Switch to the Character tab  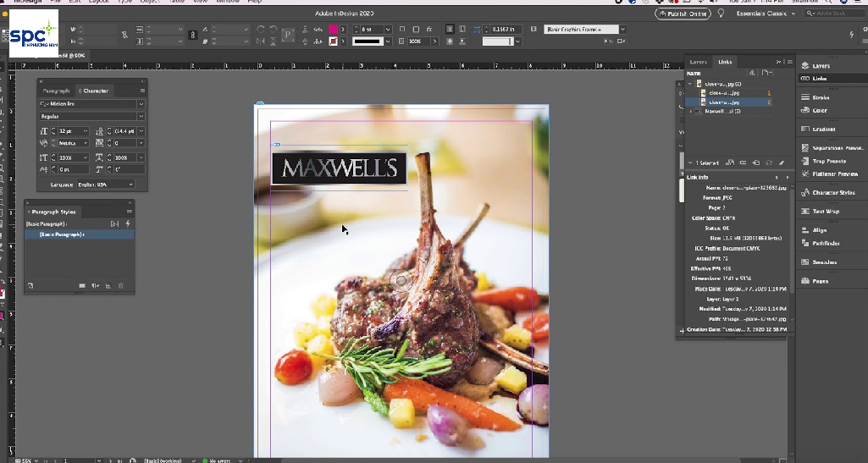(x=93, y=91)
